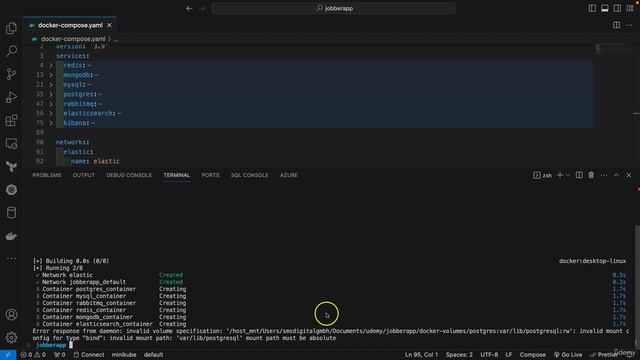
Task: Switch to the PROBLEMS tab
Action: click(x=47, y=175)
